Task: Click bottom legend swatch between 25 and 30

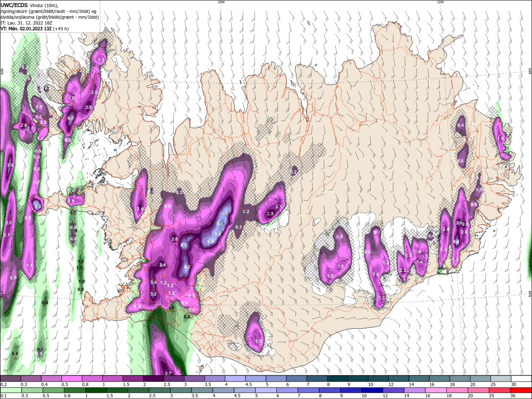Action: [x=500, y=390]
